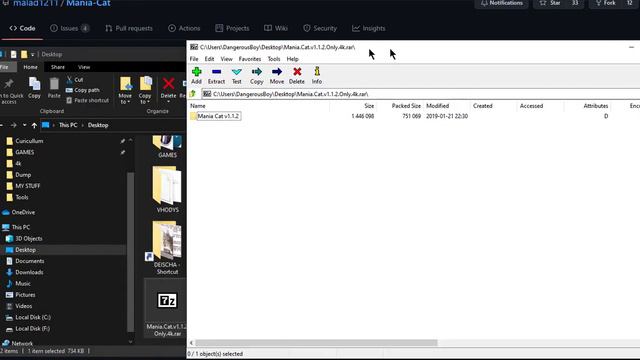Screen dimensions: 640x360
Task: Open the Home ribbon tab in Explorer
Action: [x=30, y=67]
